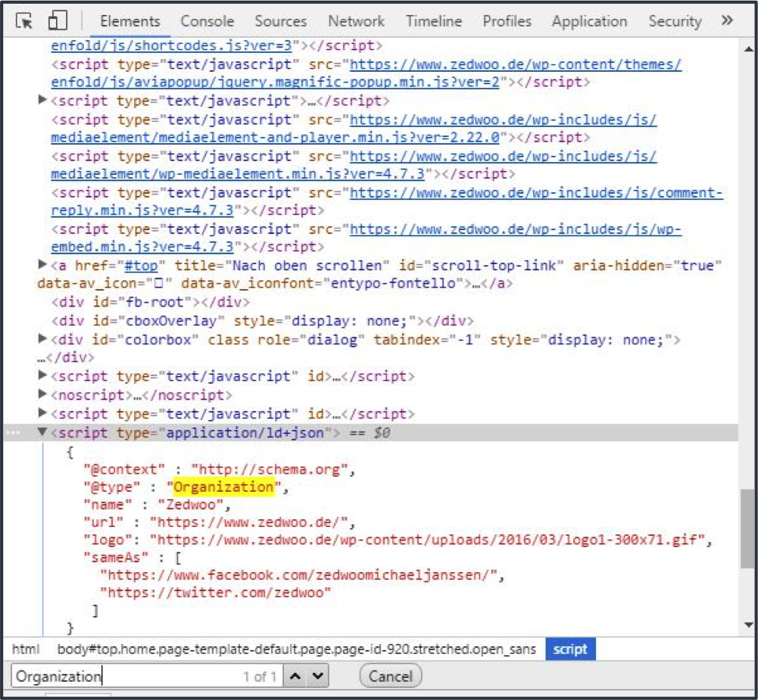The image size is (758, 700).
Task: Select the cboxOverlay div node
Action: 263,321
